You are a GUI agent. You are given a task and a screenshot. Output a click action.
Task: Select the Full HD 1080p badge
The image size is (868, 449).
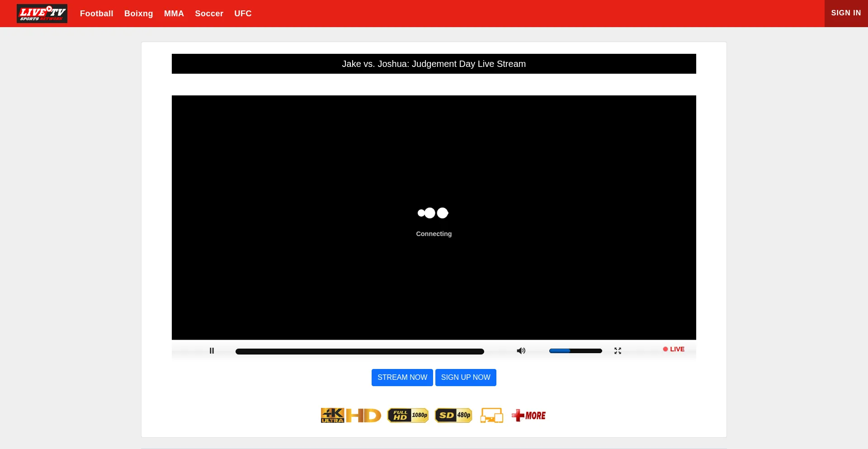tap(407, 415)
